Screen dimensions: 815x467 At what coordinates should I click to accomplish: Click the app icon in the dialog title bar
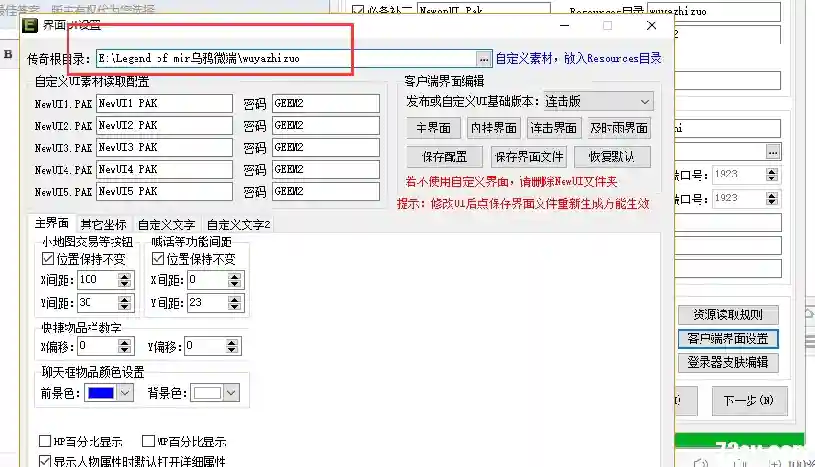[x=30, y=25]
